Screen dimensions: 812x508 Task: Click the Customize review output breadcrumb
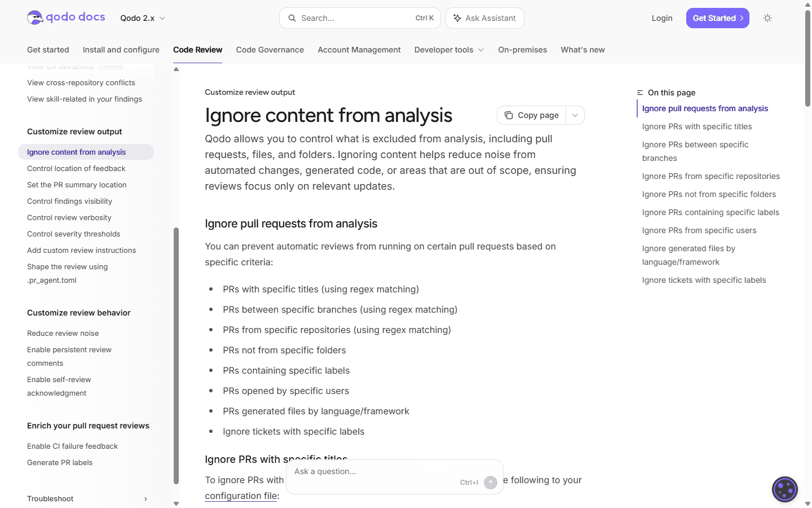(250, 92)
